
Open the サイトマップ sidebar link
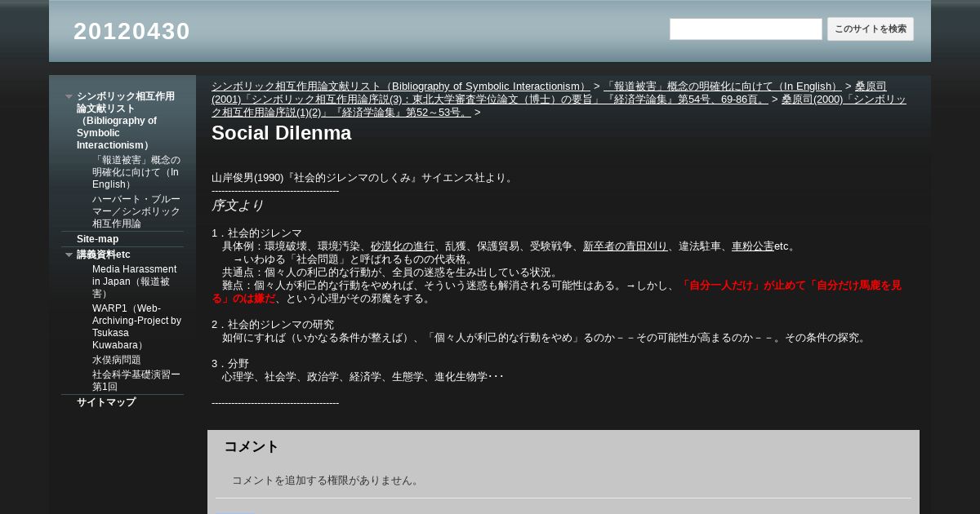point(106,402)
